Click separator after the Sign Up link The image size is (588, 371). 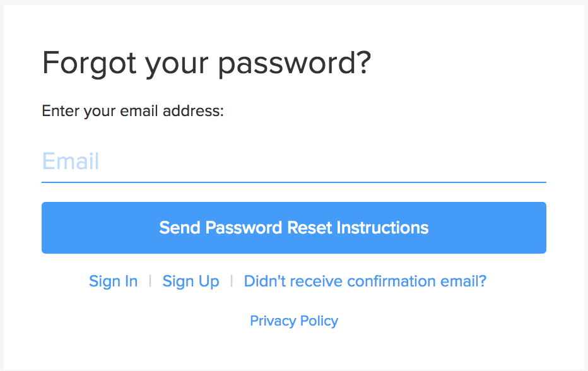tap(232, 281)
